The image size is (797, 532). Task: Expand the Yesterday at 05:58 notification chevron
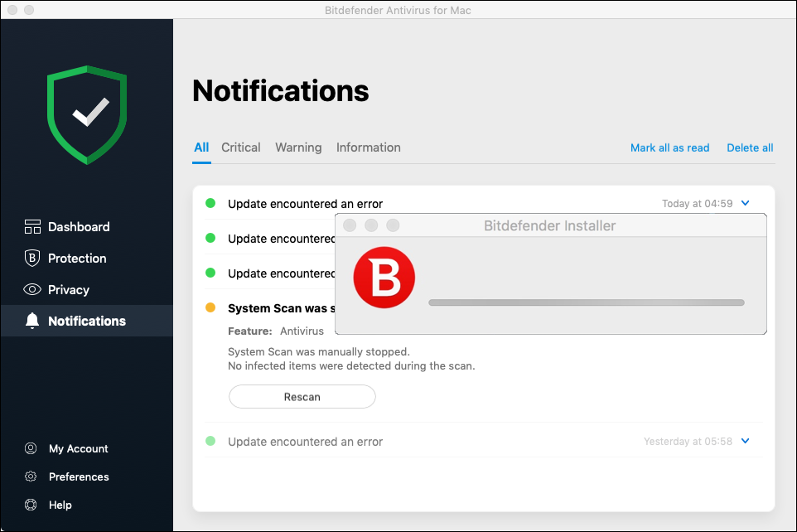point(745,441)
